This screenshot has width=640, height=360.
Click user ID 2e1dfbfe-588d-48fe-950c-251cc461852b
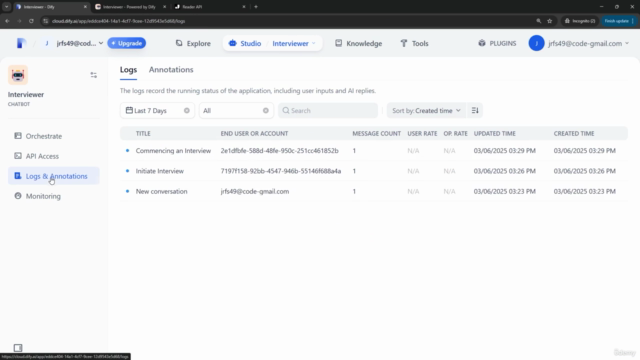point(280,151)
